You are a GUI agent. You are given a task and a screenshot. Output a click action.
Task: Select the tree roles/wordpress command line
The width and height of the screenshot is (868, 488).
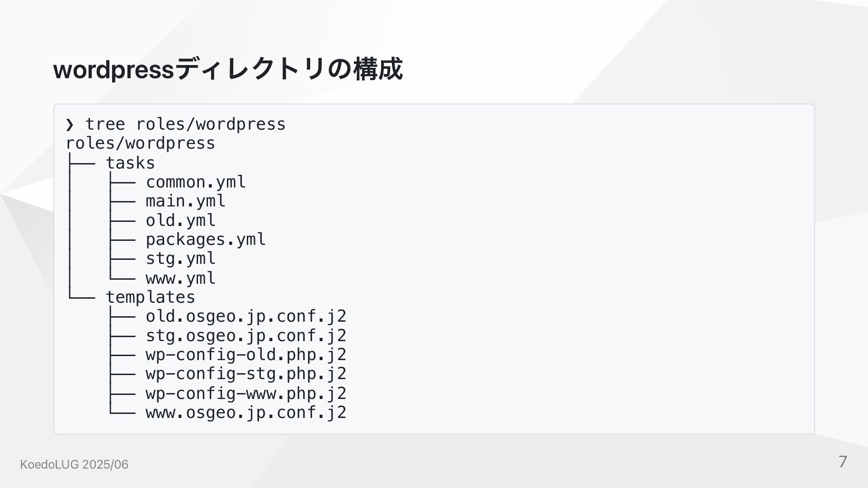pyautogui.click(x=185, y=124)
